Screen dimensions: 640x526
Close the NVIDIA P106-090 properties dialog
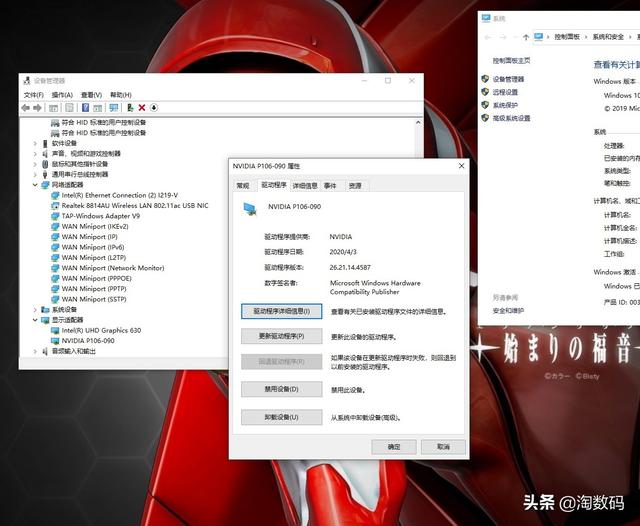click(461, 166)
